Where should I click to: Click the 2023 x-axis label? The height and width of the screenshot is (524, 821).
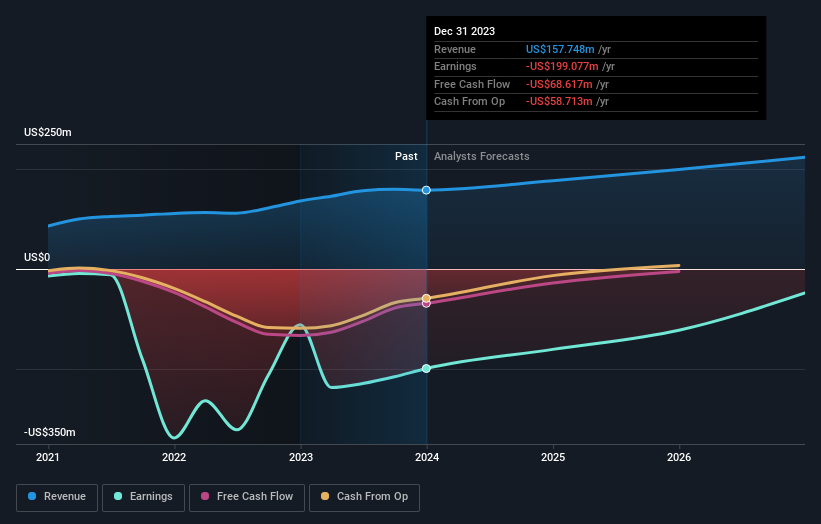(301, 457)
